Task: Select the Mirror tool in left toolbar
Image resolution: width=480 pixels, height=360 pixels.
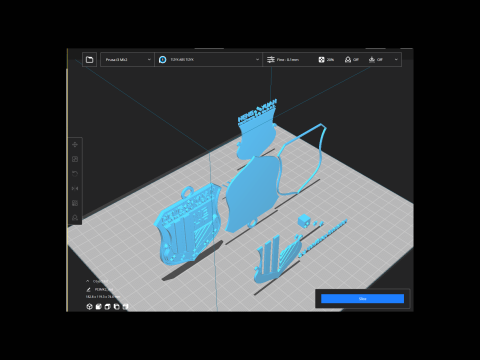Action: pos(75,189)
